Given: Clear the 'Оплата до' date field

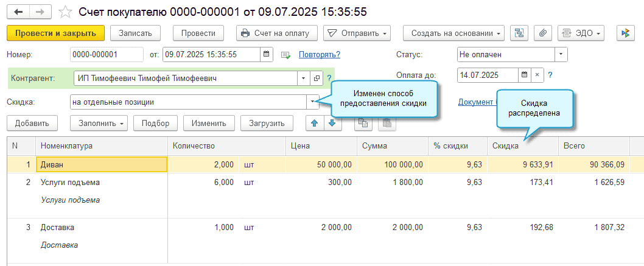Looking at the screenshot, I should [536, 75].
